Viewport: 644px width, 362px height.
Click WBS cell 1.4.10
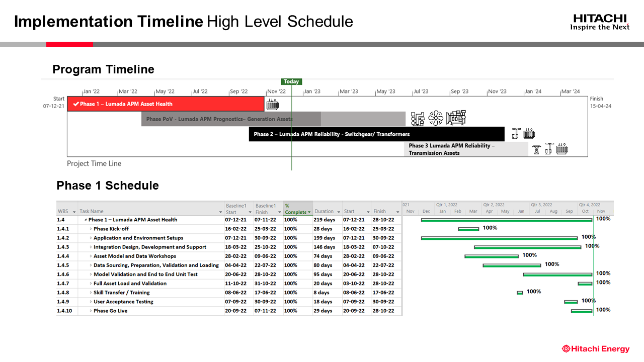(x=67, y=311)
